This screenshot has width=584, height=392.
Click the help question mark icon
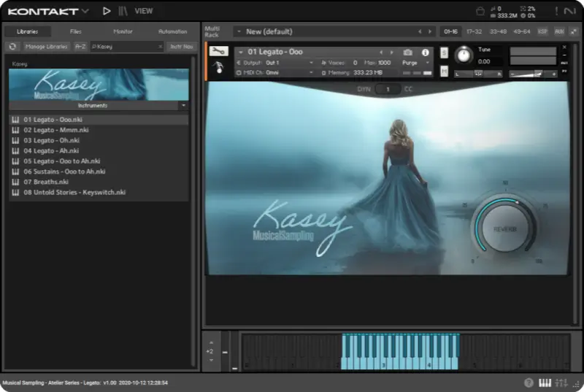[x=529, y=383]
